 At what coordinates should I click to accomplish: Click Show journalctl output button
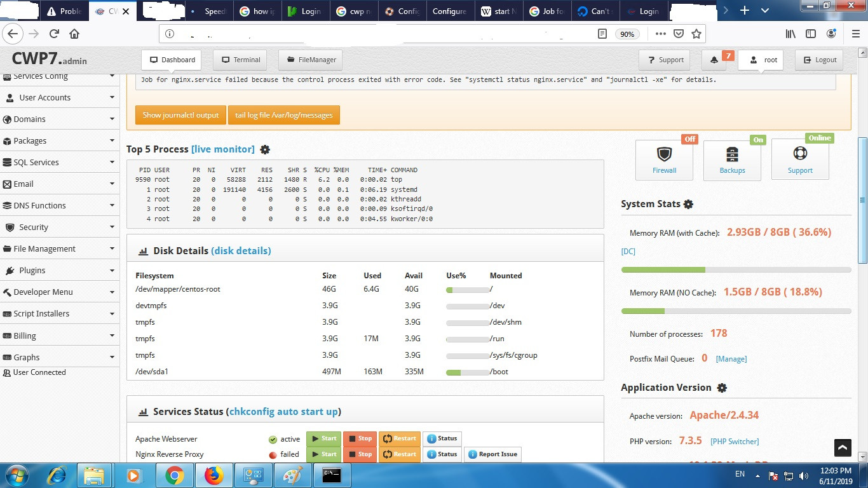(x=180, y=115)
